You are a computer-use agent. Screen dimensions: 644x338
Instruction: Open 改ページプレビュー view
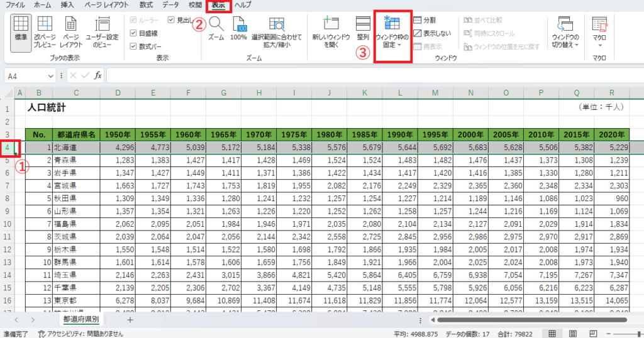tap(45, 33)
